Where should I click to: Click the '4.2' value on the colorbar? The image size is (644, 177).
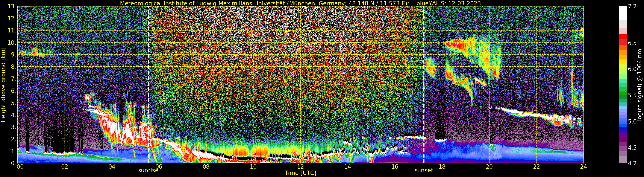coord(632,163)
